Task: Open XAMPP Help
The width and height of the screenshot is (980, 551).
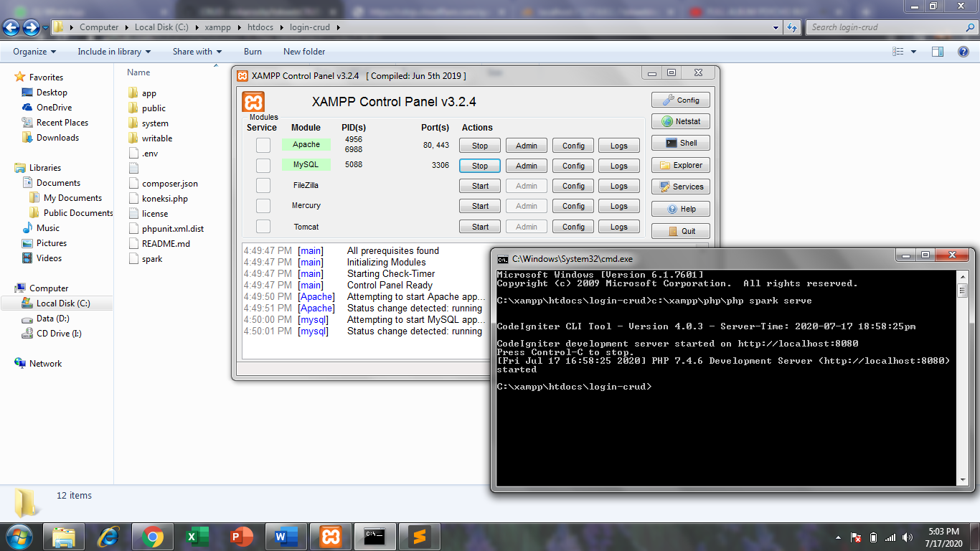Action: (681, 209)
